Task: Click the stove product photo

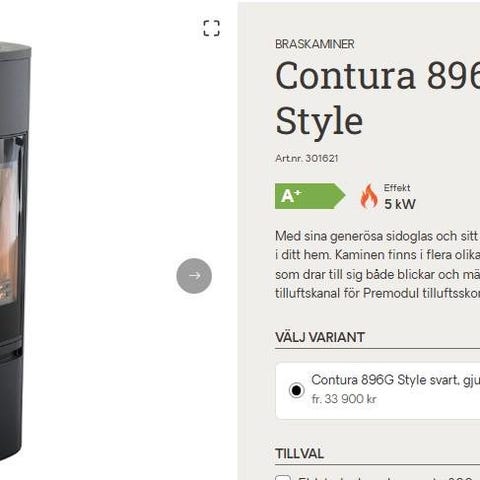Action: click(15, 252)
